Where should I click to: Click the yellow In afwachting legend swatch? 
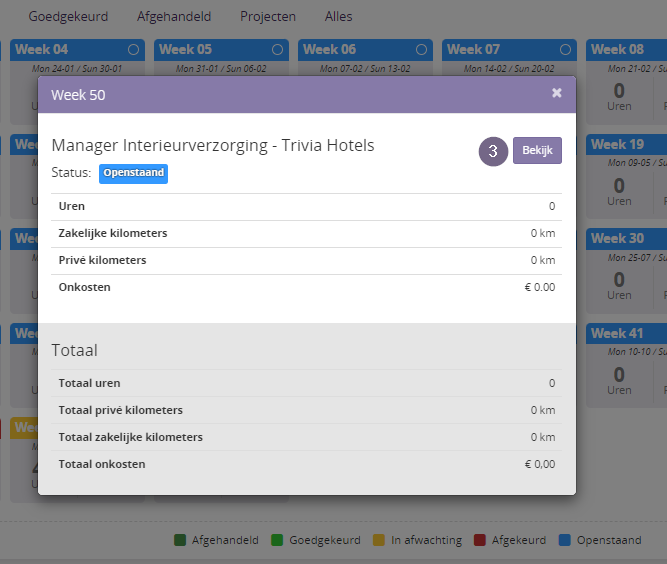coord(379,540)
